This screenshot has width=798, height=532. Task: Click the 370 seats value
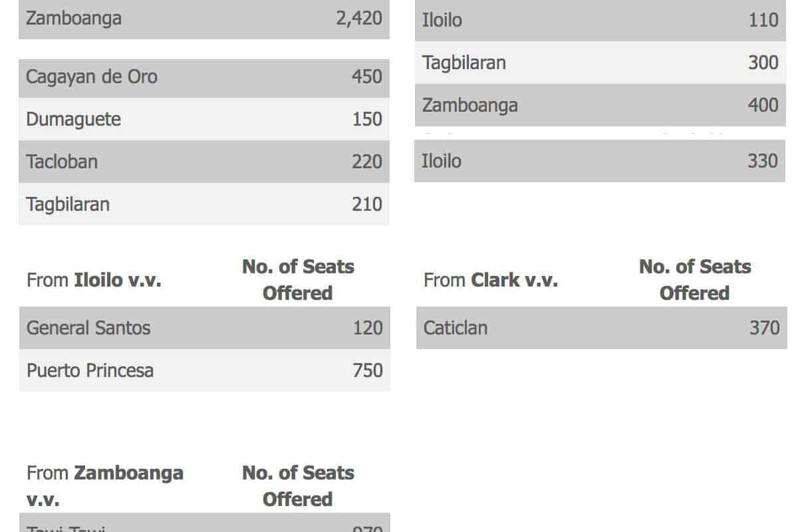point(765,328)
